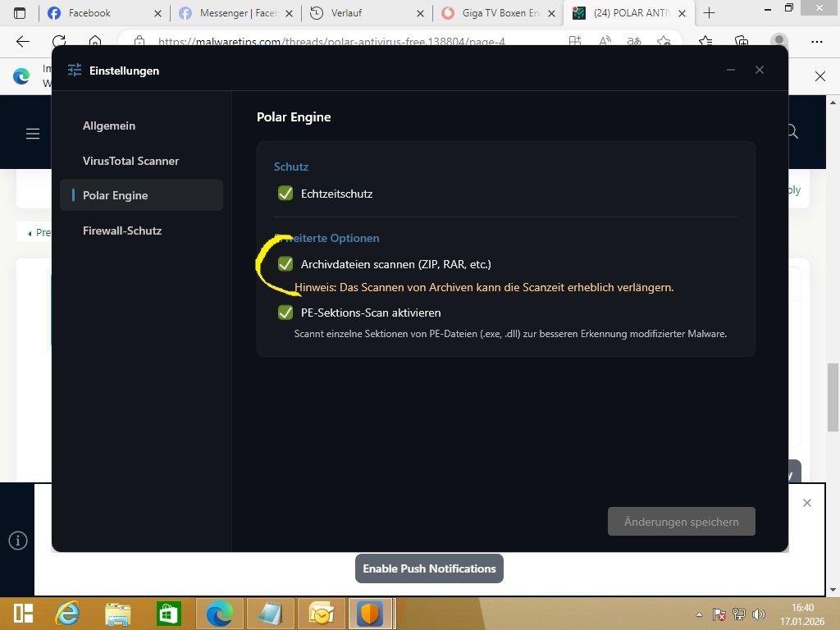Open the favorites list icon
Image resolution: width=840 pixels, height=630 pixels.
tap(705, 41)
